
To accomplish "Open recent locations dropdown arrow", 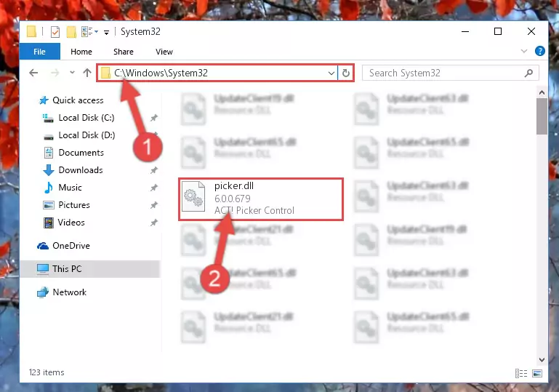I will click(x=72, y=73).
